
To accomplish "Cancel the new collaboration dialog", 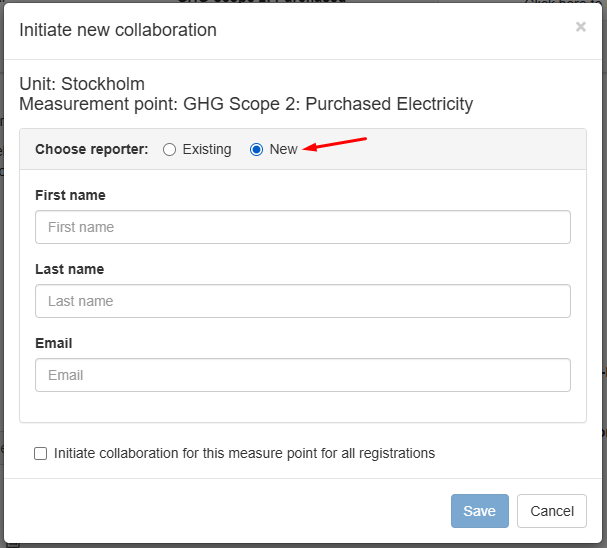I will click(551, 511).
